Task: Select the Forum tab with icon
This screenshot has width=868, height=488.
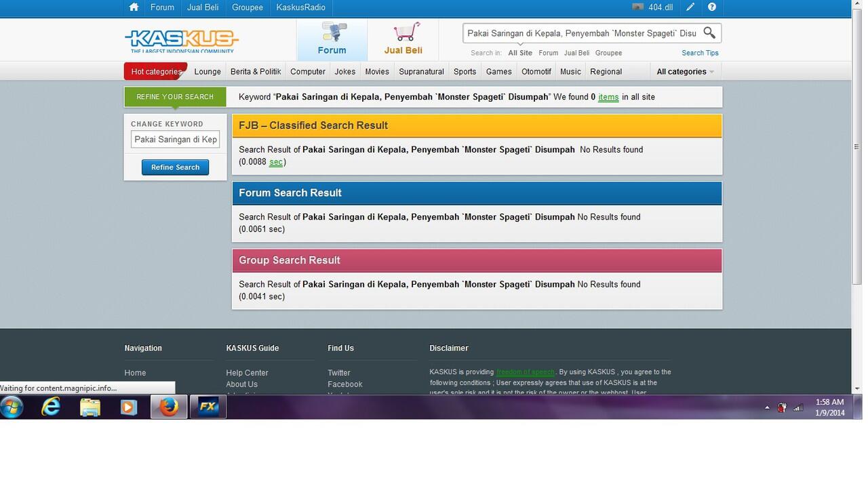Action: pos(332,39)
